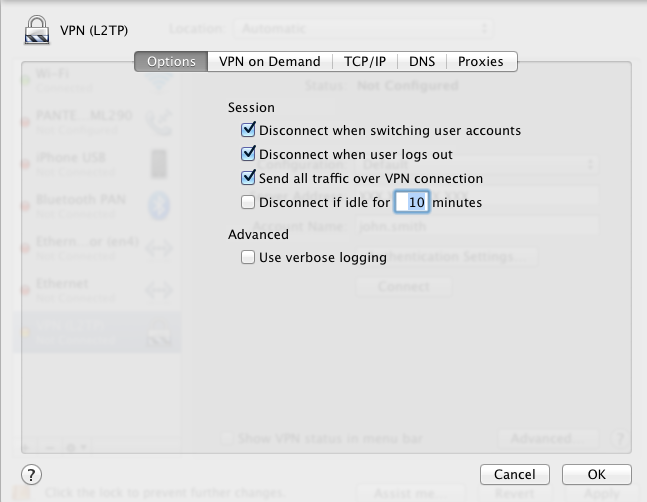The height and width of the screenshot is (502, 647).
Task: Open the TCP/IP tab
Action: pos(365,61)
